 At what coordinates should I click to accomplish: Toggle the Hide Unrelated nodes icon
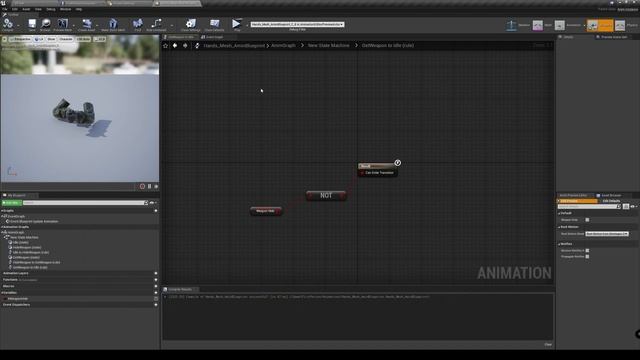156,24
